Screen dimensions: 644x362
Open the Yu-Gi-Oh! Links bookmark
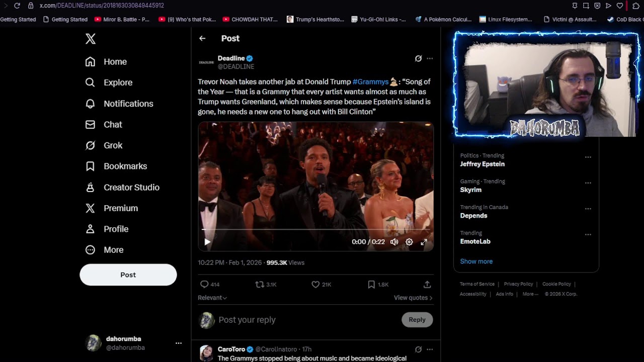click(378, 20)
